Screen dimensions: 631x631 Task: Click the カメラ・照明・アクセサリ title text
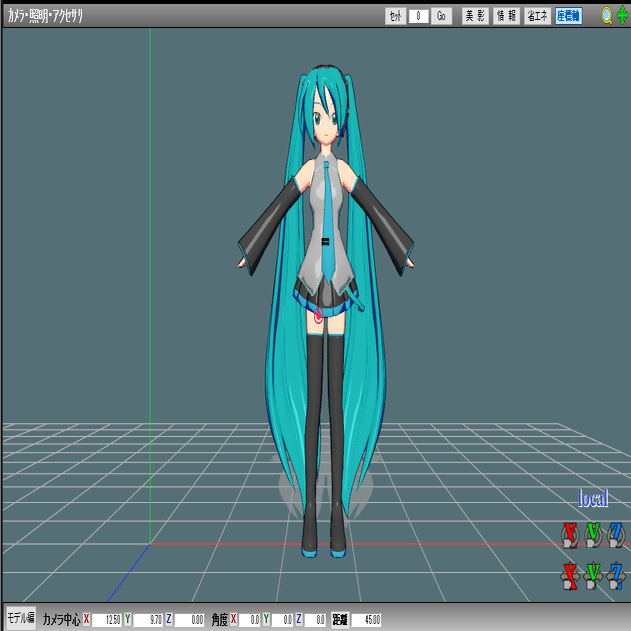click(x=45, y=16)
